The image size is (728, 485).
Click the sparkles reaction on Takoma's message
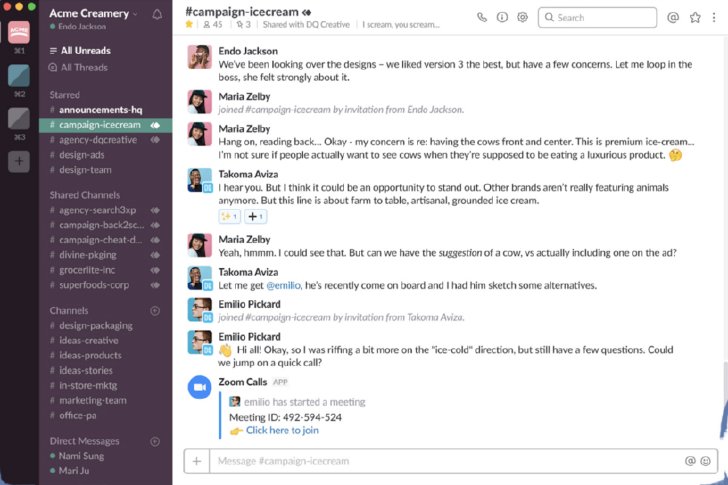[229, 216]
